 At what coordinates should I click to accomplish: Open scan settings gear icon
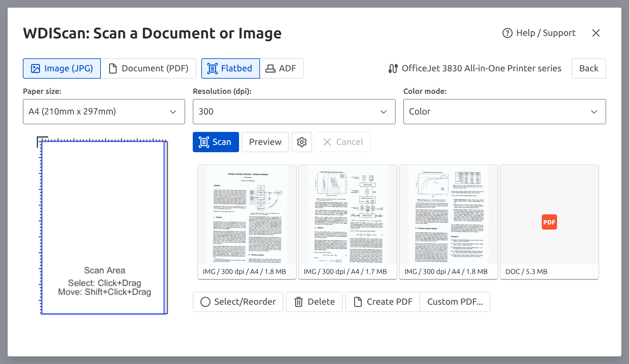302,142
